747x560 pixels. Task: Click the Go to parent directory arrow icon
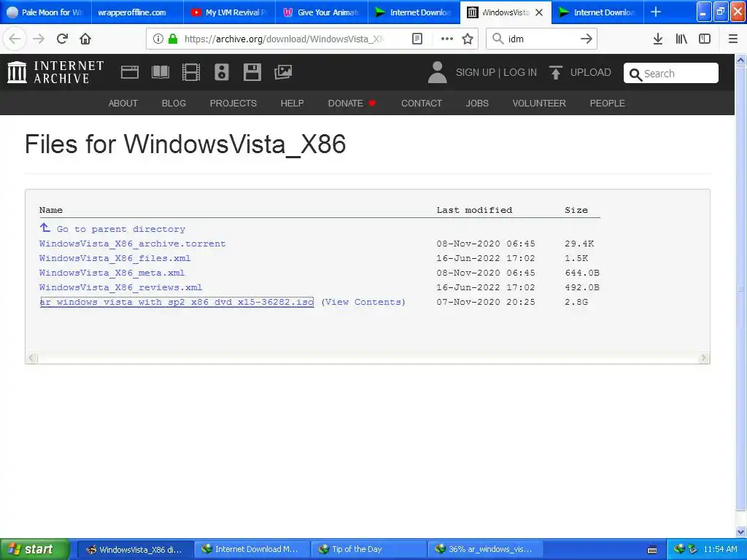pyautogui.click(x=44, y=227)
